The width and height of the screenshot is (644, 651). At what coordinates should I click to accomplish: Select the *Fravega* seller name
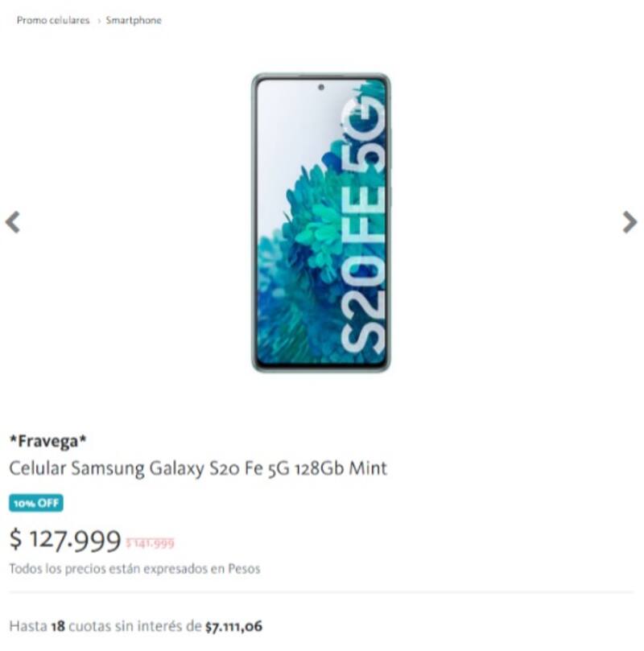48,441
